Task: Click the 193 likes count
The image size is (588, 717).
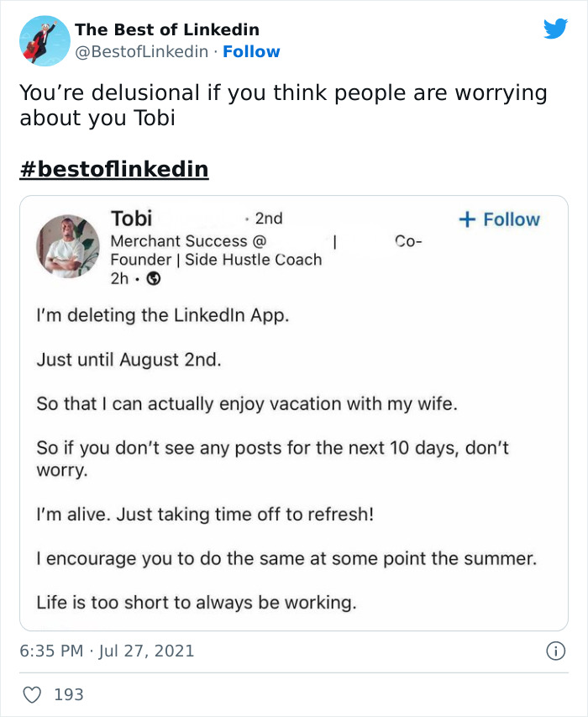Action: (x=68, y=694)
